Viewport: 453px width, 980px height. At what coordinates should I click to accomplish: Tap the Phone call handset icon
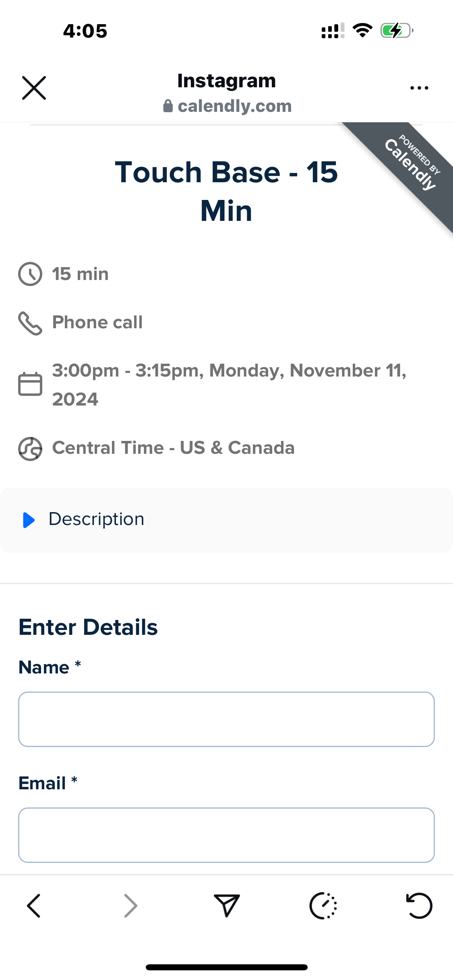pos(30,323)
